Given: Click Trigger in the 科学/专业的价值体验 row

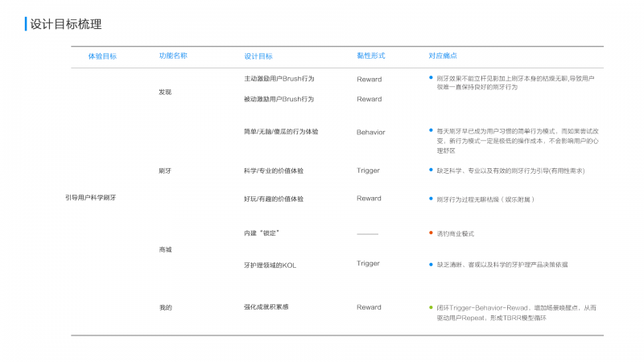Looking at the screenshot, I should [368, 171].
